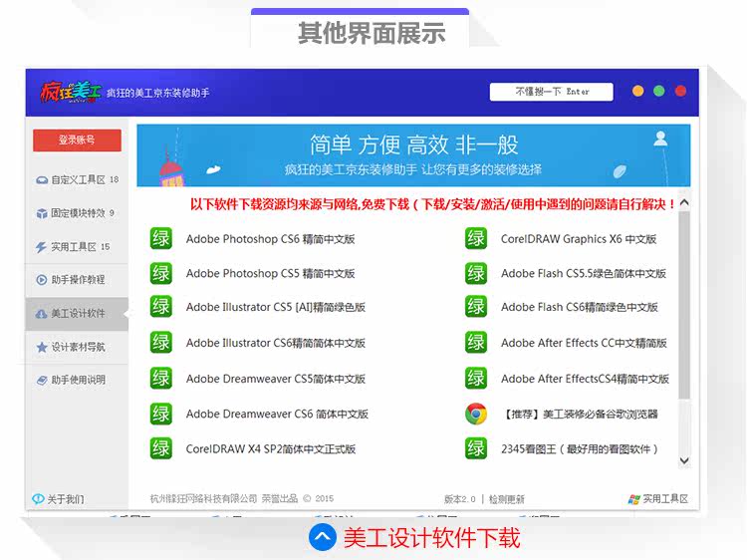The image size is (747, 560).
Task: Click green icon beside Adobe After EffectsCS4
Action: (x=476, y=378)
